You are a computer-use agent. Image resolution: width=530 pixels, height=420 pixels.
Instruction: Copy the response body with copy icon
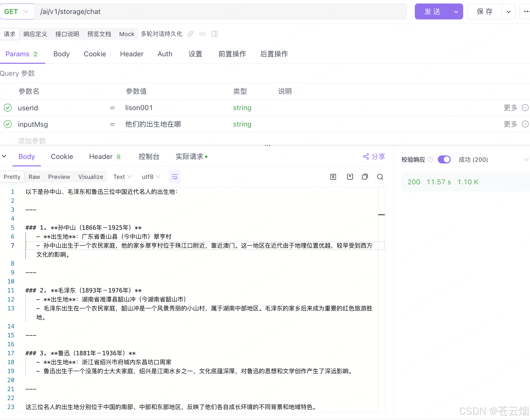click(365, 177)
